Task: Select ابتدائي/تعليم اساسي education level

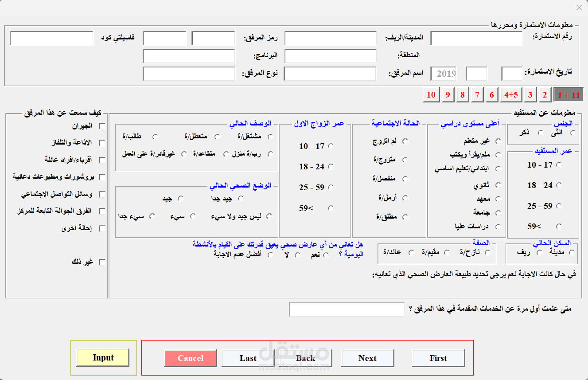Action: 498,168
